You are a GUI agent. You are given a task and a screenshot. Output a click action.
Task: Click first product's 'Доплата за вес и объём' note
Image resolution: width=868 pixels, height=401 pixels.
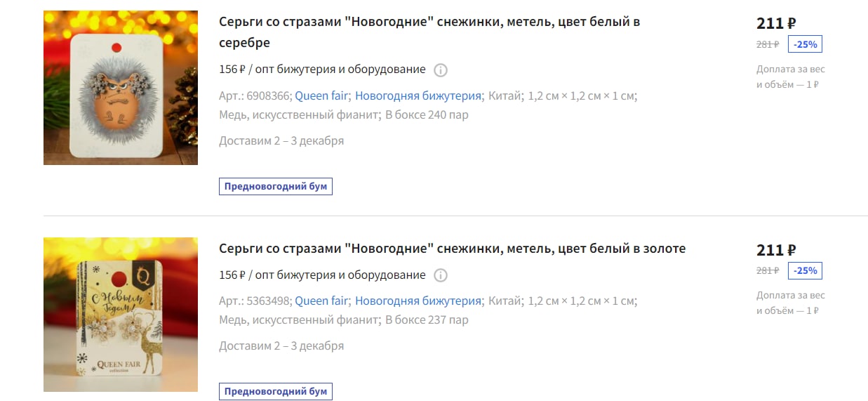[x=791, y=77]
